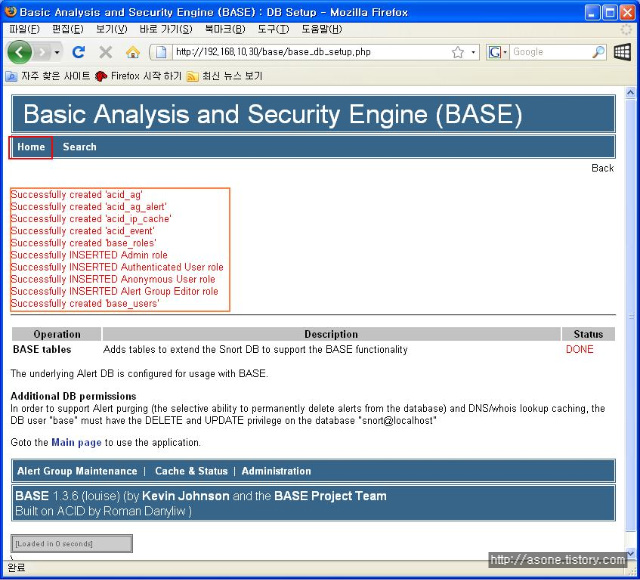Viewport: 640px width, 580px height.
Task: Click the Search link in BASE navigation
Action: (80, 147)
